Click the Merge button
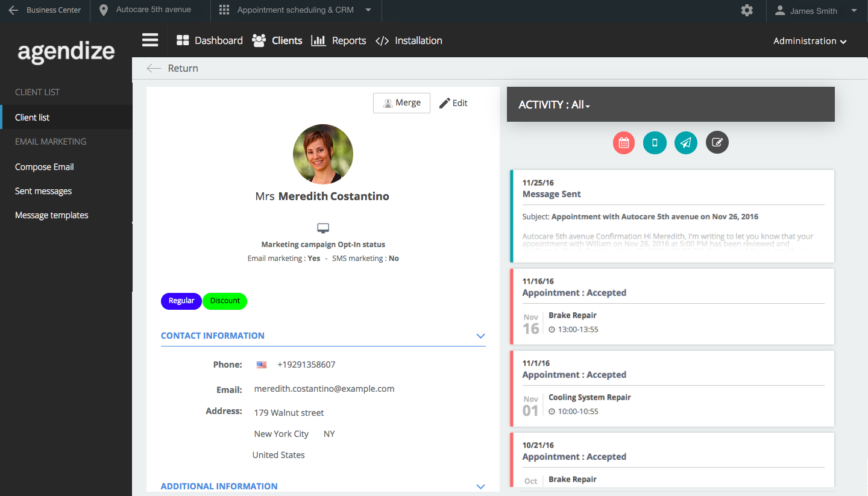 pyautogui.click(x=401, y=103)
